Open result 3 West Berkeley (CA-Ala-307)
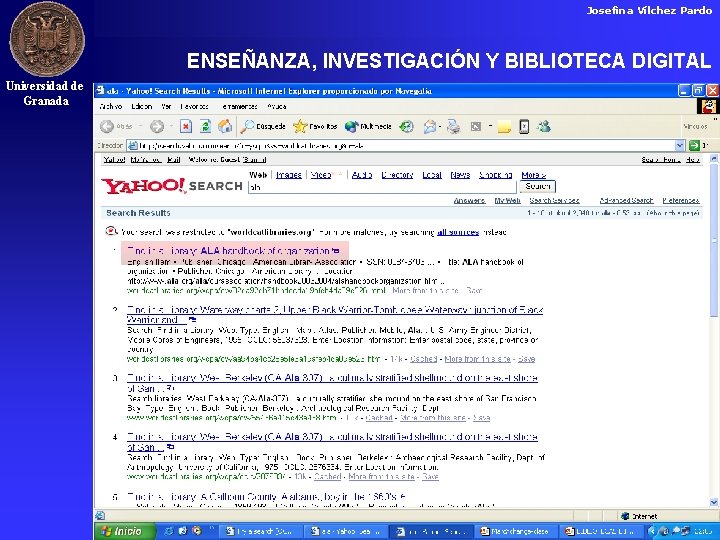 [x=332, y=383]
